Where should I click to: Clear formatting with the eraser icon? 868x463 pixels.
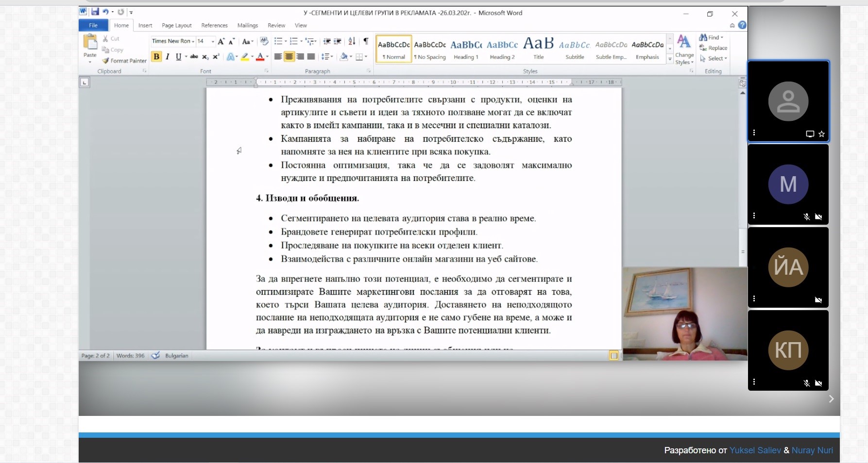pos(264,41)
